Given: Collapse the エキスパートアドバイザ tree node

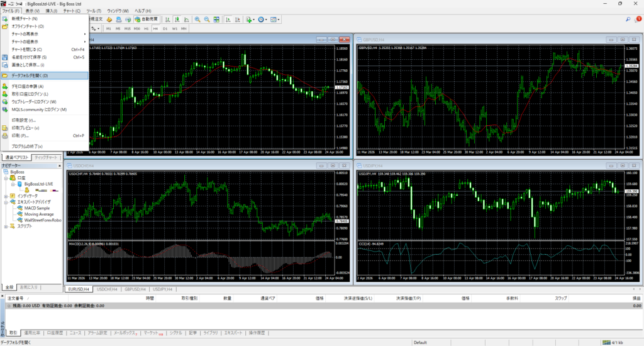Looking at the screenshot, I should click(6, 202).
